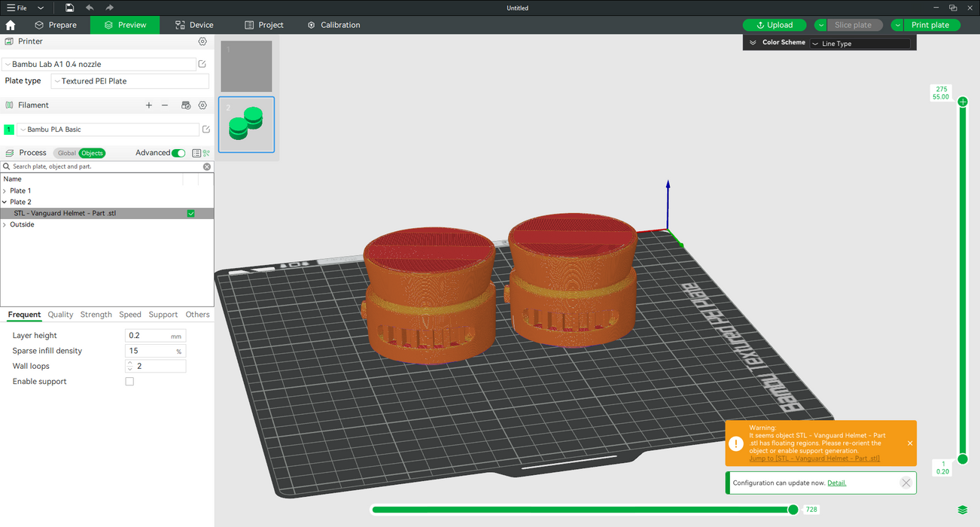Edit the Bambu PLA Basic preset icon

206,129
